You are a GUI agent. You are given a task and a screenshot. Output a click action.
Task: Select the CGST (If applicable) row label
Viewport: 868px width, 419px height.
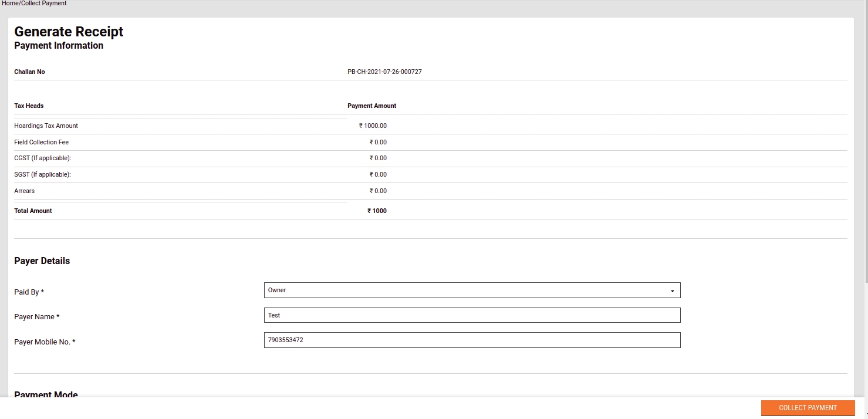pyautogui.click(x=42, y=158)
